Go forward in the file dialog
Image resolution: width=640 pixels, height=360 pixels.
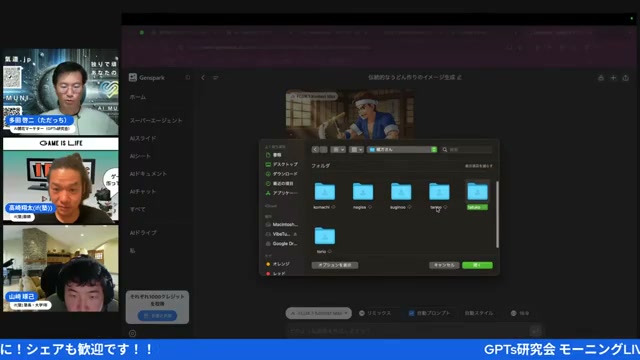point(323,150)
